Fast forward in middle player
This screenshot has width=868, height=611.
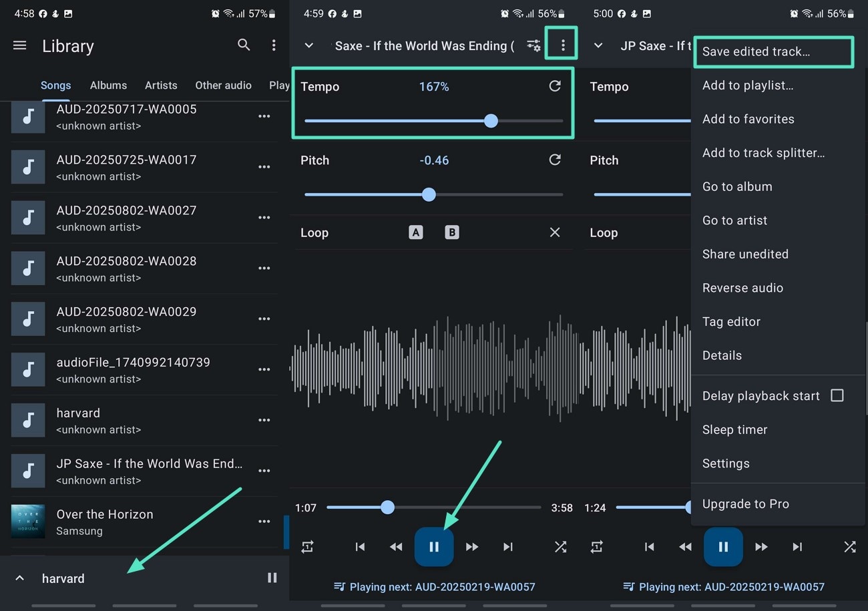[472, 547]
